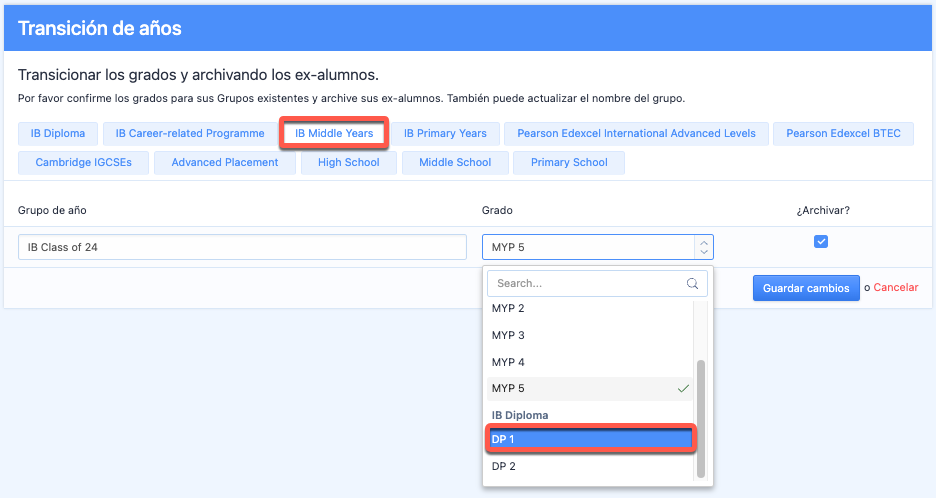Select the checked MYP 5 option
936x498 pixels.
pos(590,388)
